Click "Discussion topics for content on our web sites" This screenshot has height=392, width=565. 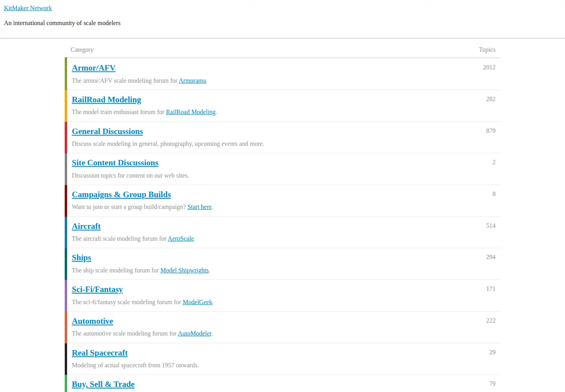pos(130,176)
